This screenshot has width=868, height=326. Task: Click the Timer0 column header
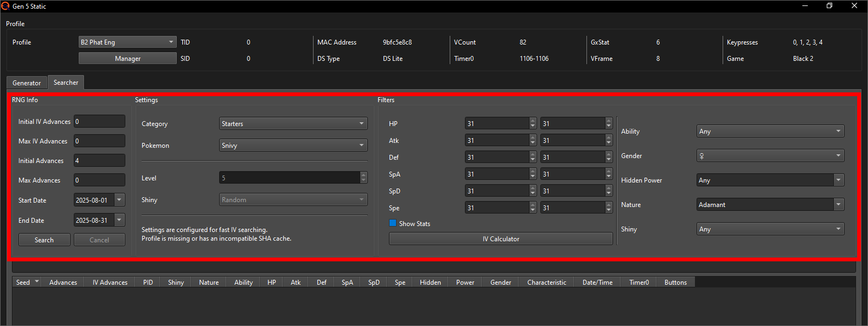tap(639, 282)
